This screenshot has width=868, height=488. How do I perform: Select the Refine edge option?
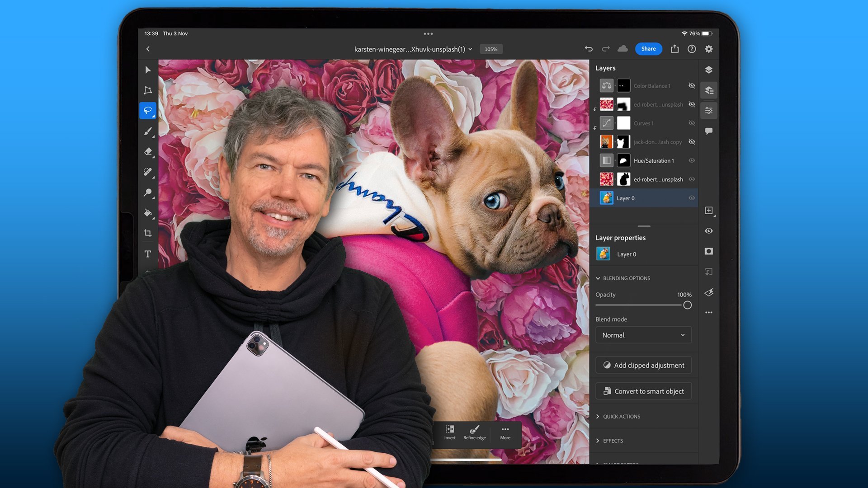coord(475,432)
